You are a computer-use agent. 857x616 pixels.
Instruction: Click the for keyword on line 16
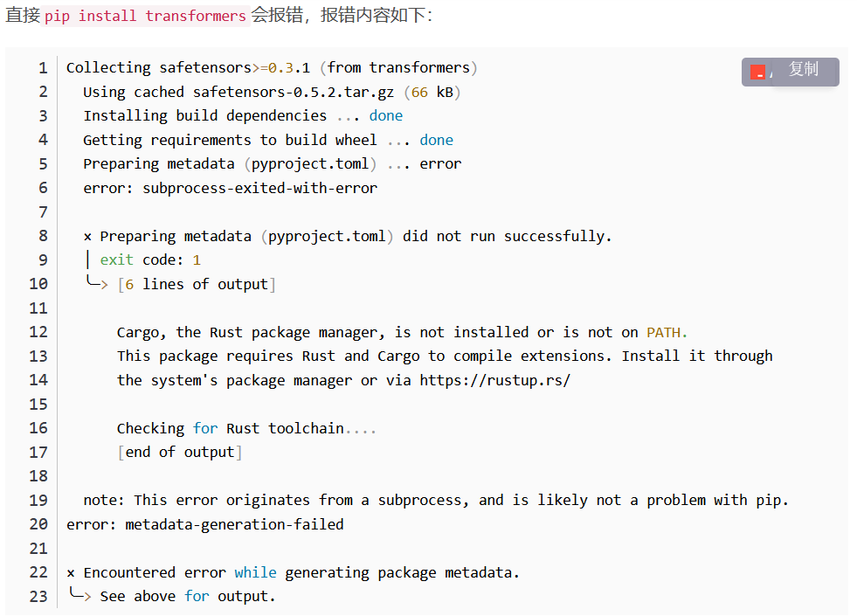coord(205,428)
